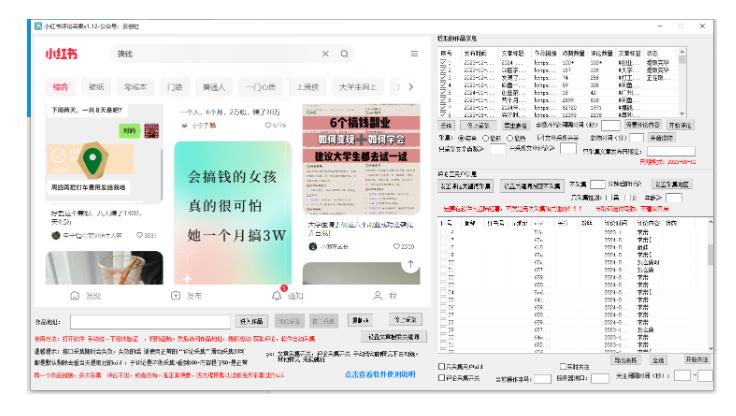Viewport: 736px width, 416px height.
Task: Click the Xiaohongshu red logo
Action: [x=62, y=53]
